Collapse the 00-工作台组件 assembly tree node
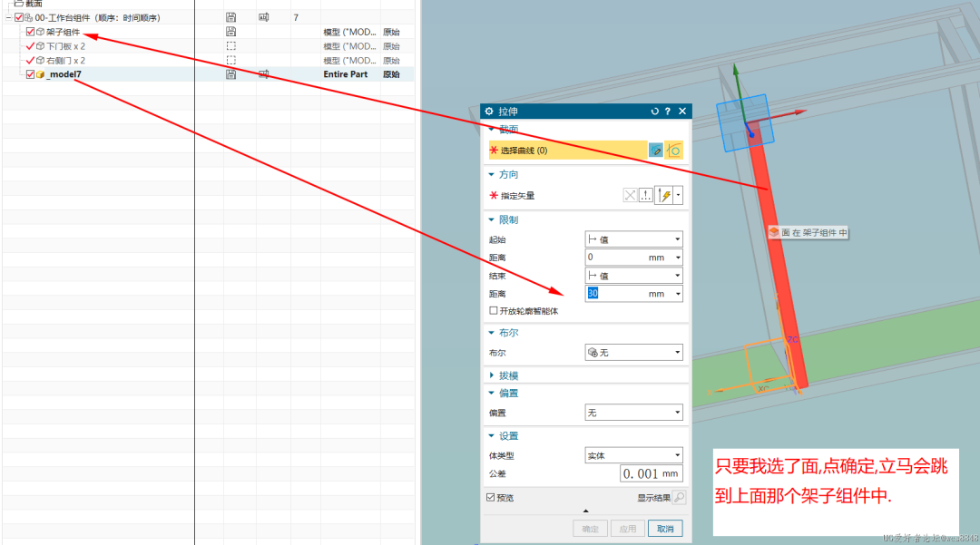This screenshot has width=980, height=545. pos(7,17)
